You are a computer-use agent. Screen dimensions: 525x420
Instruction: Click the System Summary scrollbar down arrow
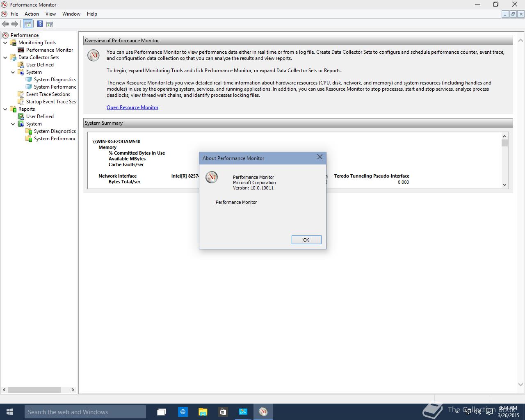coord(504,185)
